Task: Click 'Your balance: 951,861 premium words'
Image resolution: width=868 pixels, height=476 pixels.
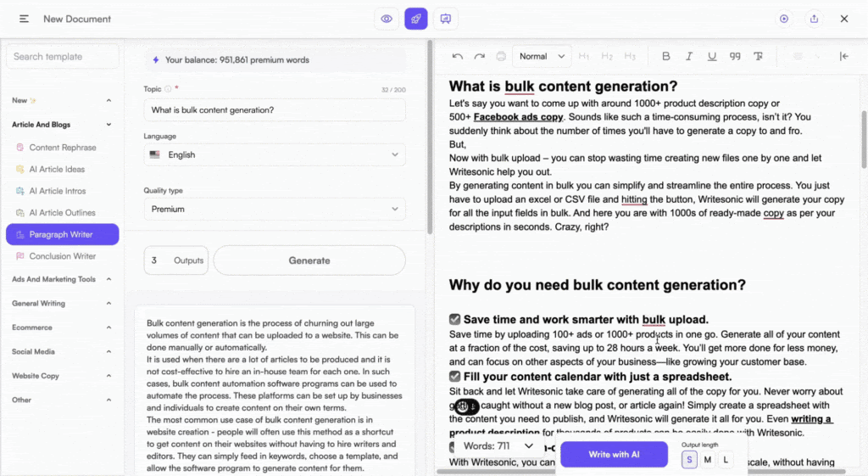Action: pos(237,60)
